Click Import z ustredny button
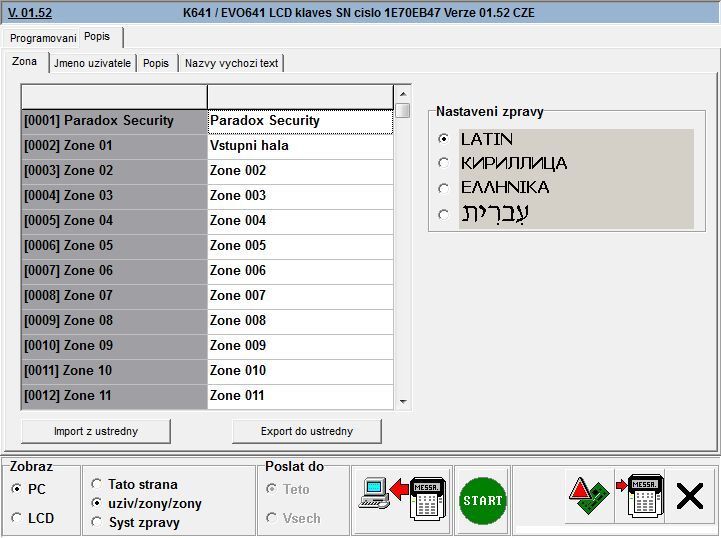This screenshot has width=721, height=538. [96, 431]
